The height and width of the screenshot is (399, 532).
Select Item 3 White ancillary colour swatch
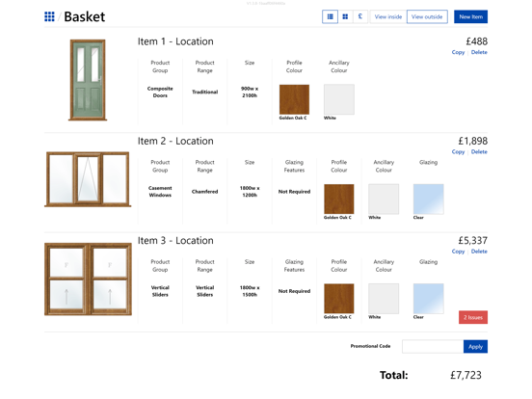384,299
